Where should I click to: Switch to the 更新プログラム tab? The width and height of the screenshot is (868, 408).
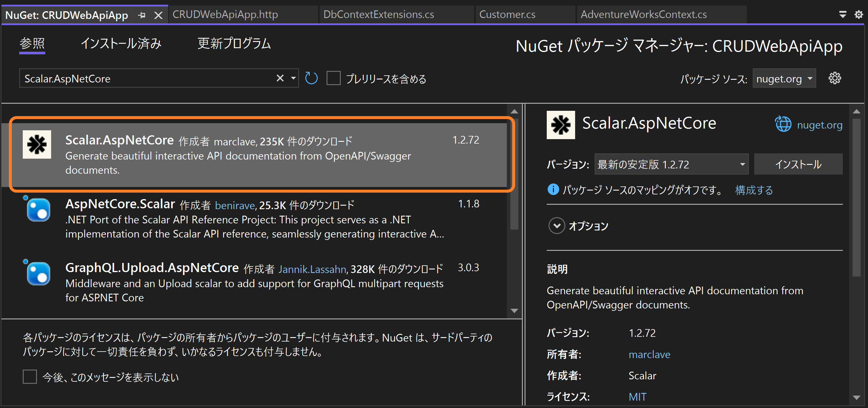[x=234, y=43]
